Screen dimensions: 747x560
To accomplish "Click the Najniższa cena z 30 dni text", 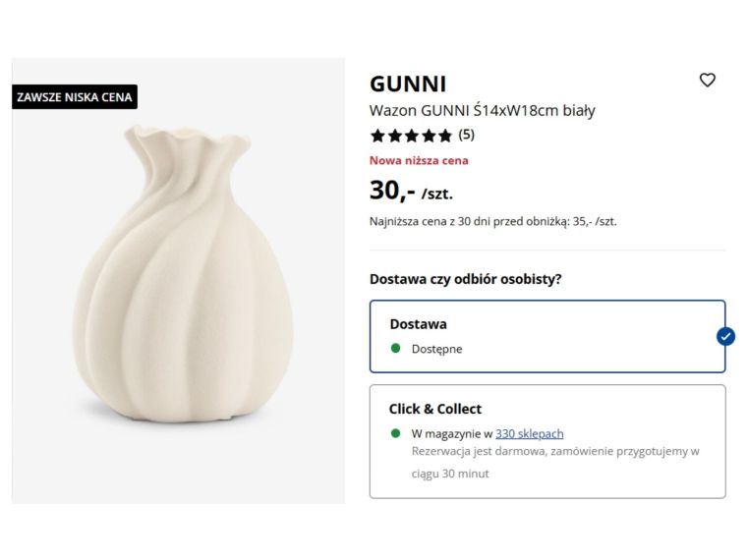I will (x=492, y=221).
